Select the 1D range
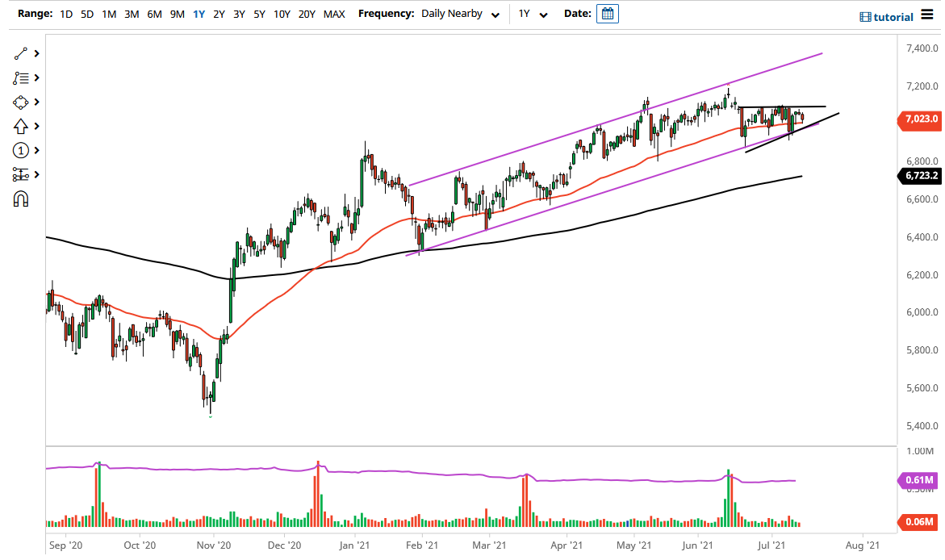 pyautogui.click(x=65, y=14)
